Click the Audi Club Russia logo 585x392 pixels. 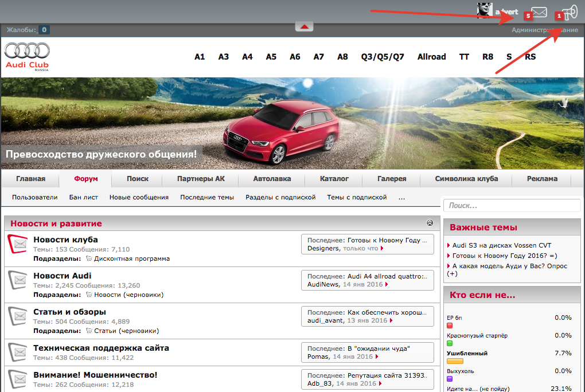tap(27, 57)
